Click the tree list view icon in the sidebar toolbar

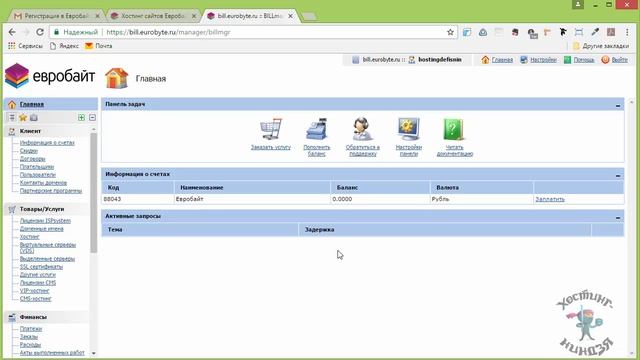pyautogui.click(x=12, y=118)
